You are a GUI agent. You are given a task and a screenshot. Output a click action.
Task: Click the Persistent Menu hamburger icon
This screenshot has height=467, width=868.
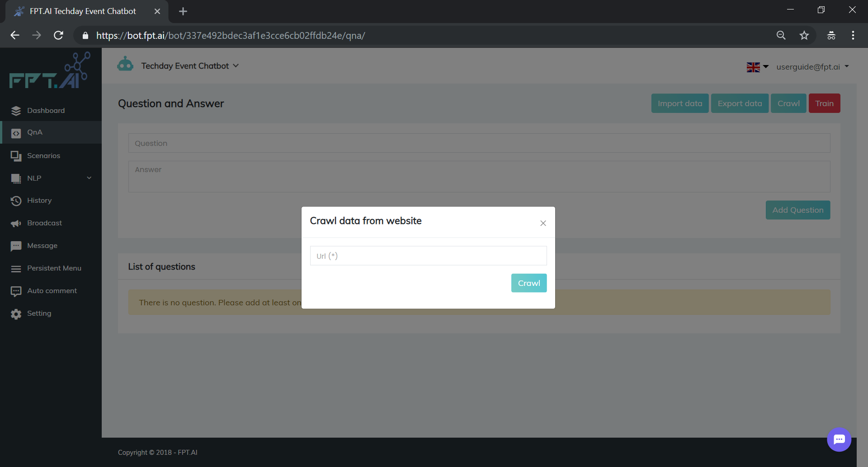16,269
